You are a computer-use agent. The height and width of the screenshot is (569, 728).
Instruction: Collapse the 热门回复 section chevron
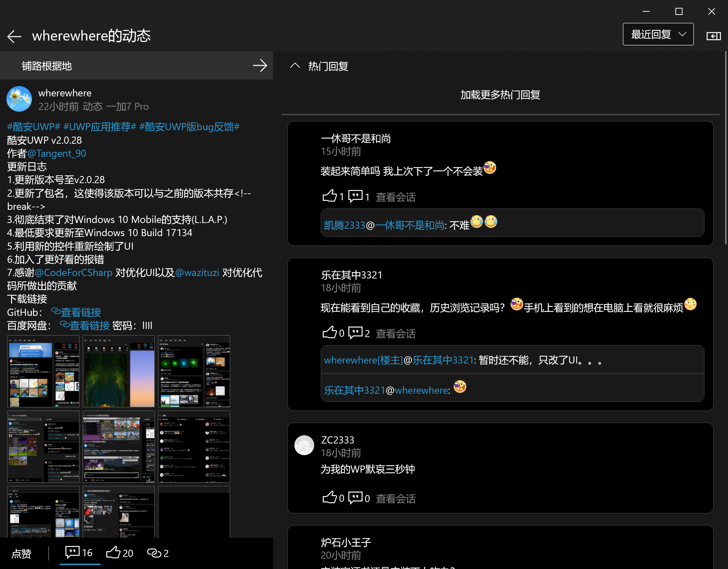pos(295,66)
